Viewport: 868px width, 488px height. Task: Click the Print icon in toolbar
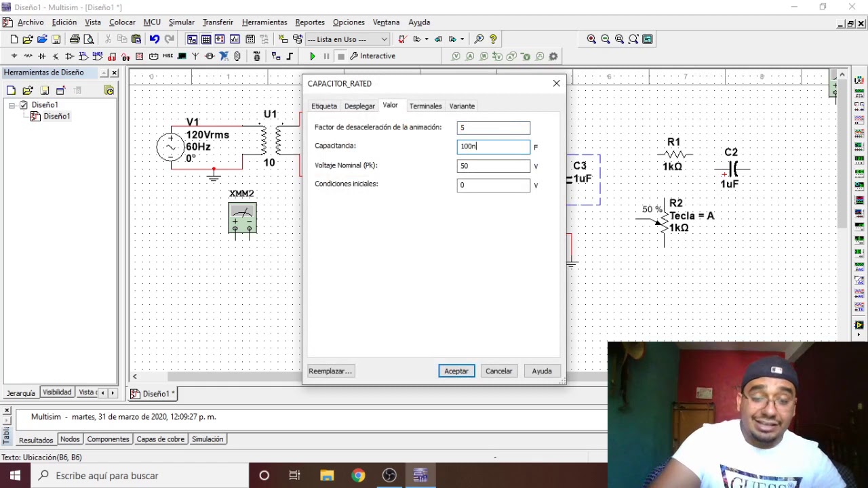75,39
